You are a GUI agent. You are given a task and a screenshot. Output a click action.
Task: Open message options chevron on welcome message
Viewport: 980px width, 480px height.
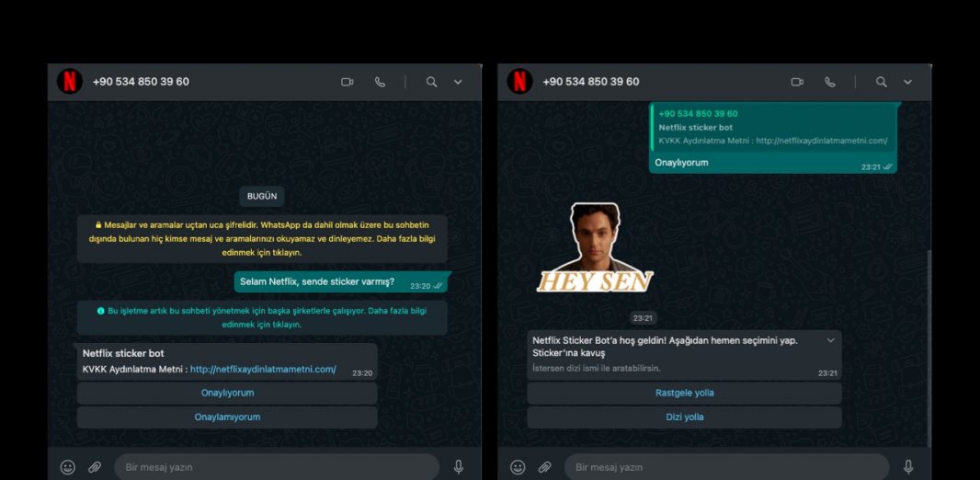pos(831,340)
